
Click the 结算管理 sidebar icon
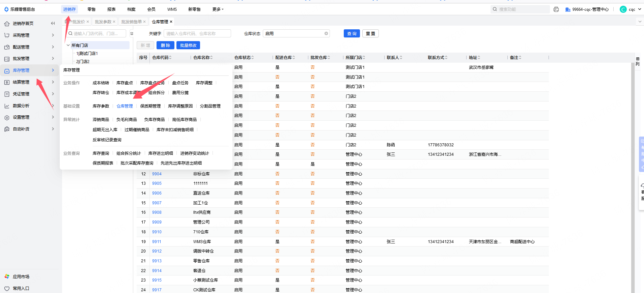point(7,82)
